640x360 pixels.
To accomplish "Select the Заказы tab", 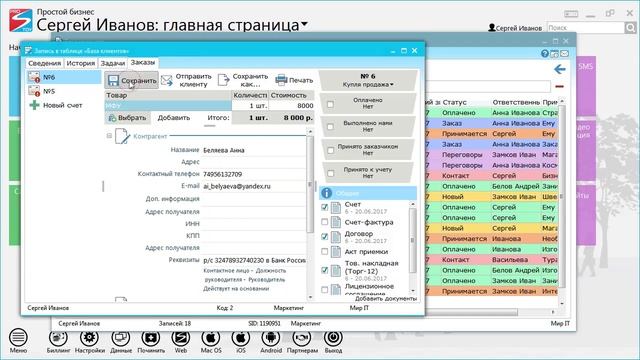I will 143,62.
